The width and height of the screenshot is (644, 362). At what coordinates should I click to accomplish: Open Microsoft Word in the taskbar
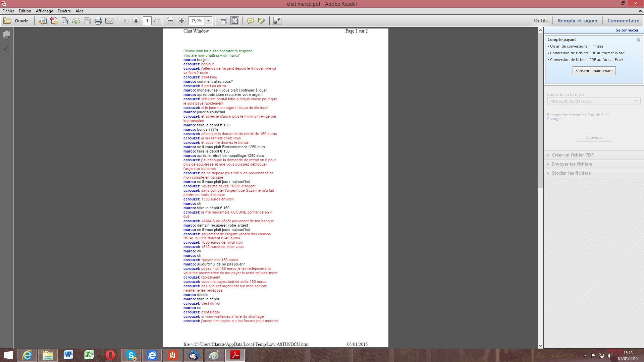68,355
